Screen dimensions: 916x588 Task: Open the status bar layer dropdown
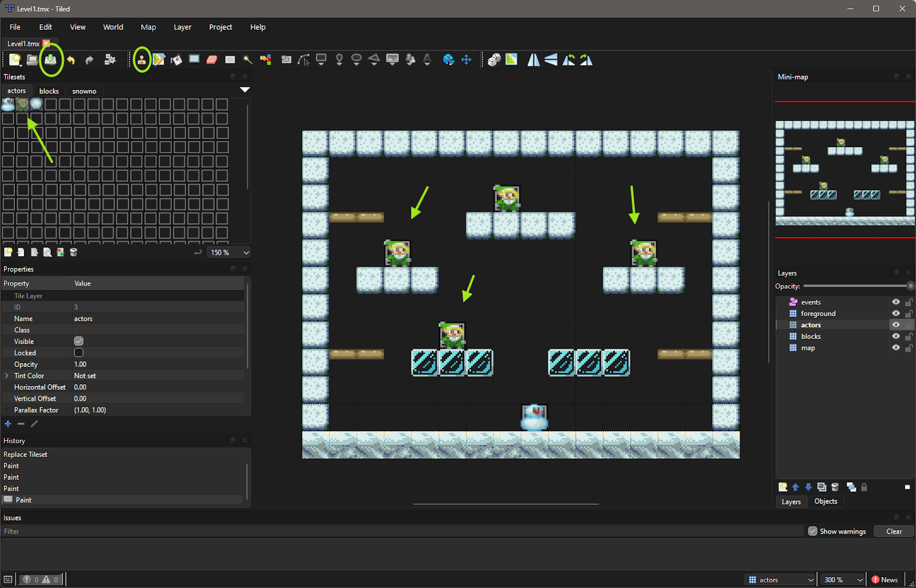tap(780, 580)
